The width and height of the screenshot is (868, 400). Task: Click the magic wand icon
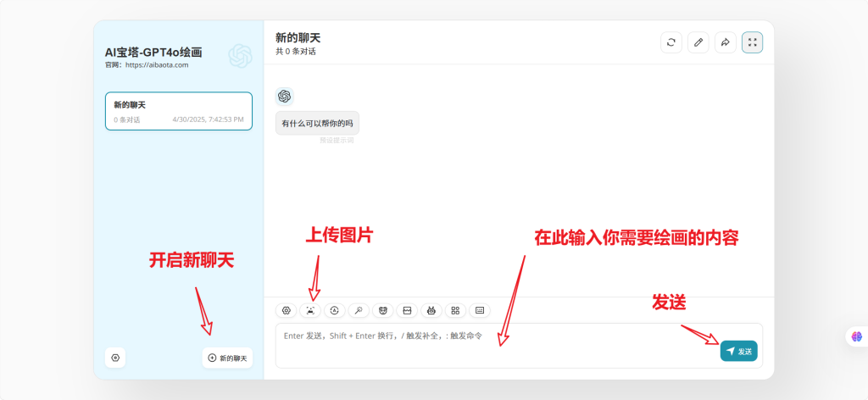point(359,310)
